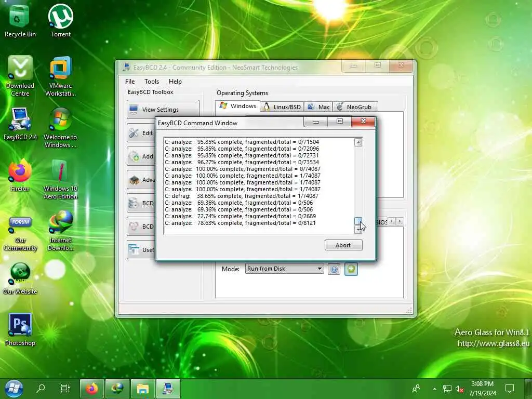Open the People icon in system tray
The image size is (532, 399).
(x=416, y=389)
